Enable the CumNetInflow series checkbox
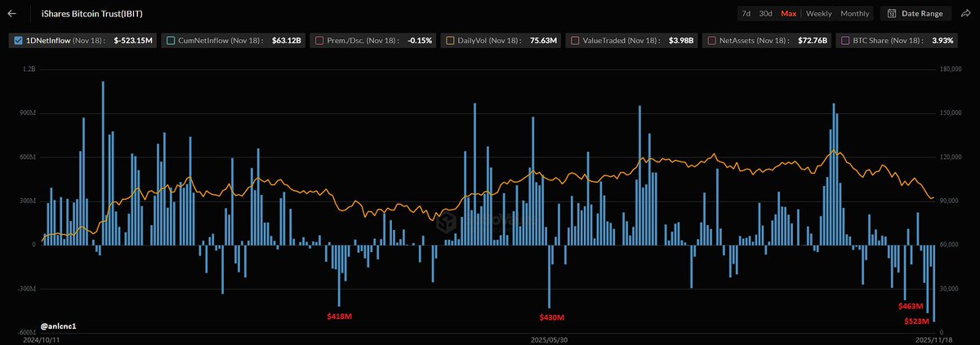 pos(169,39)
